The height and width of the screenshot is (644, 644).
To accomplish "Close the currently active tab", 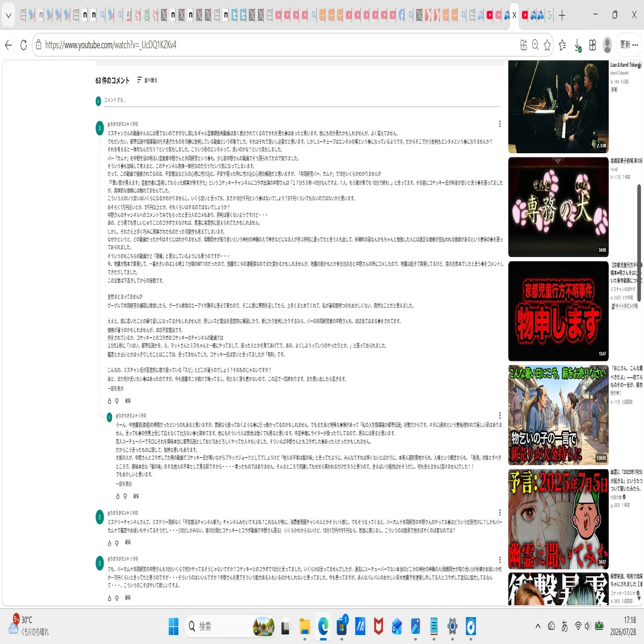I will tap(514, 15).
